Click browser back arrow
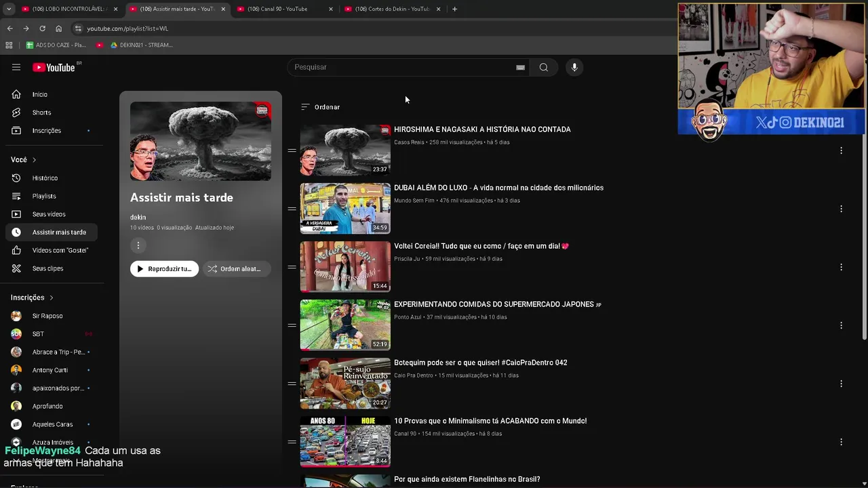This screenshot has width=868, height=488. tap(9, 28)
